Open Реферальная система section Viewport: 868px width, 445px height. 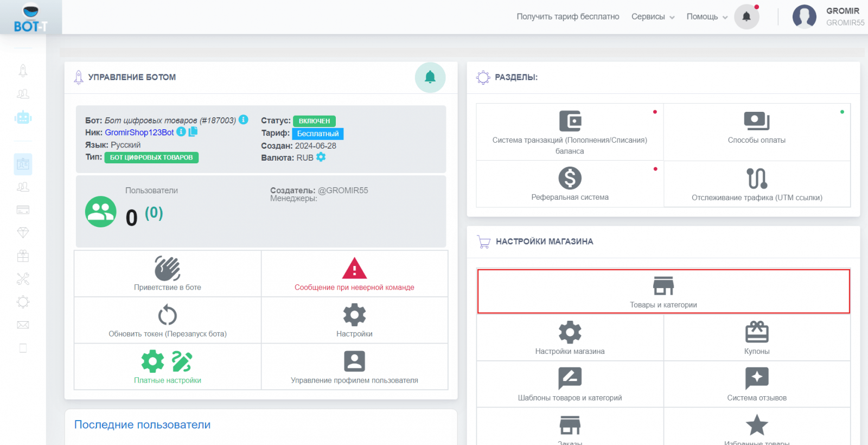tap(570, 184)
